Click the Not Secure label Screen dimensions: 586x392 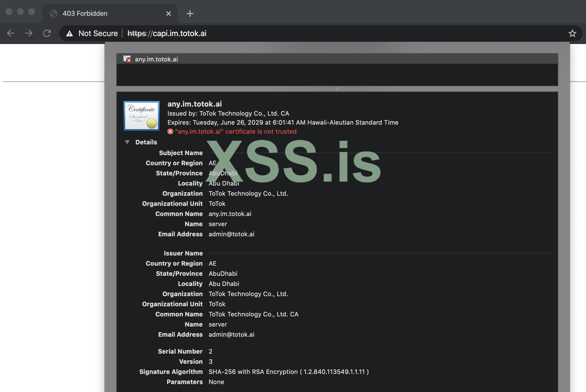[98, 33]
